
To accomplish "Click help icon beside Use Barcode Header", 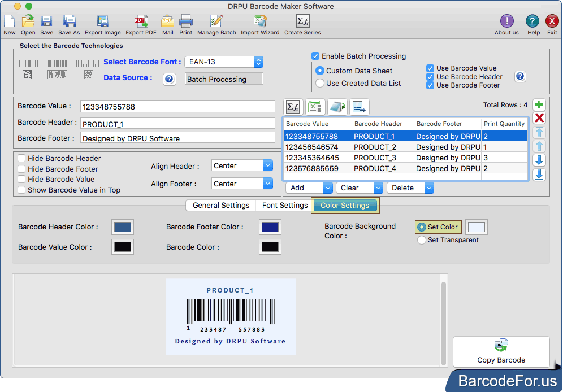I will (520, 76).
